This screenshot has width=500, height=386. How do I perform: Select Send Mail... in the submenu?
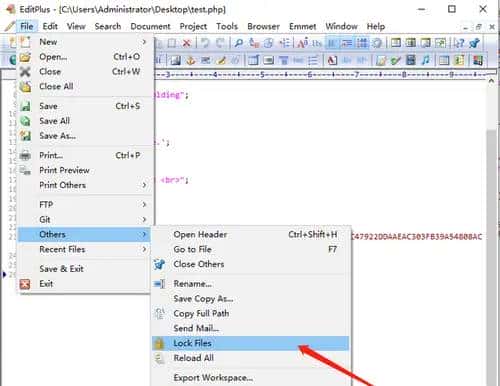250,328
